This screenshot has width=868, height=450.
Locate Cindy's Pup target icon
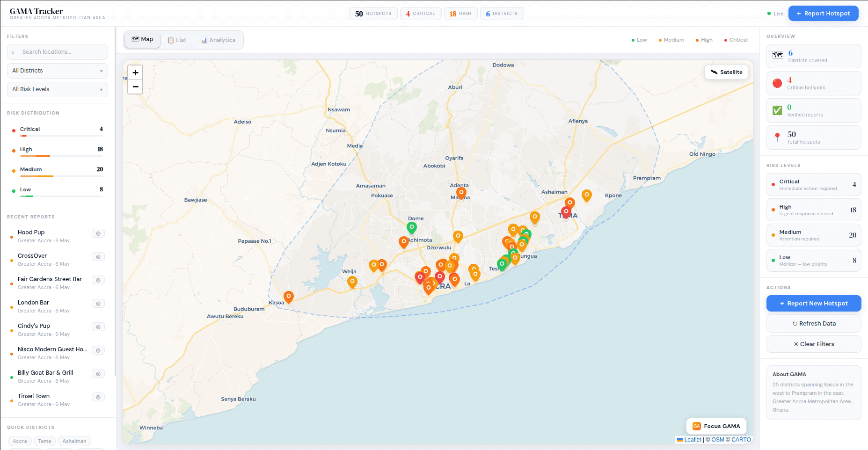point(98,327)
